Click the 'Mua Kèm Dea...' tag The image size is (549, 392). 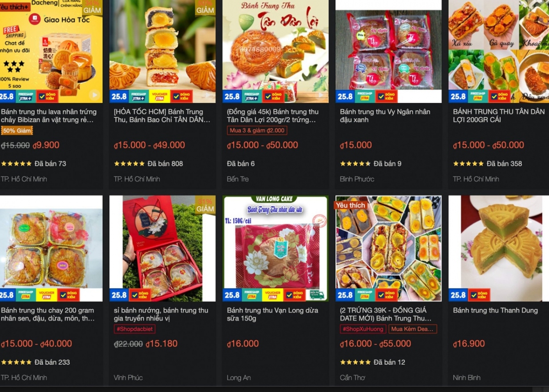coord(413,329)
